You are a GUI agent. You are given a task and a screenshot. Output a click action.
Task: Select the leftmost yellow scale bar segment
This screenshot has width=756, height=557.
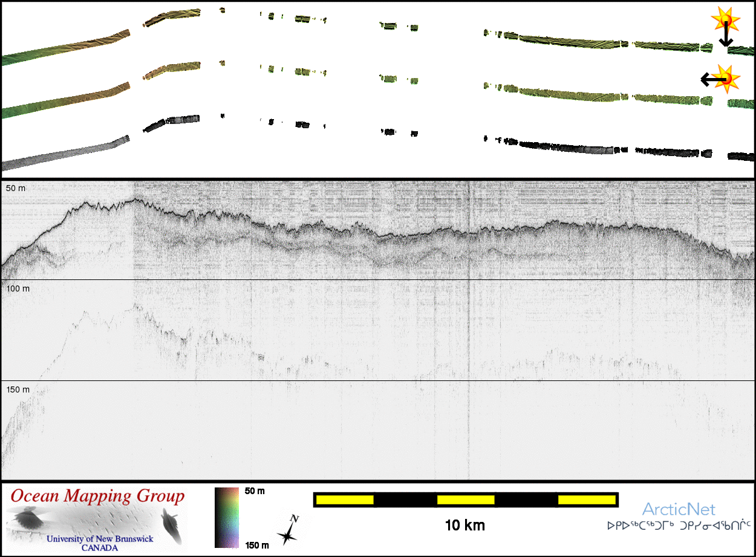point(345,500)
